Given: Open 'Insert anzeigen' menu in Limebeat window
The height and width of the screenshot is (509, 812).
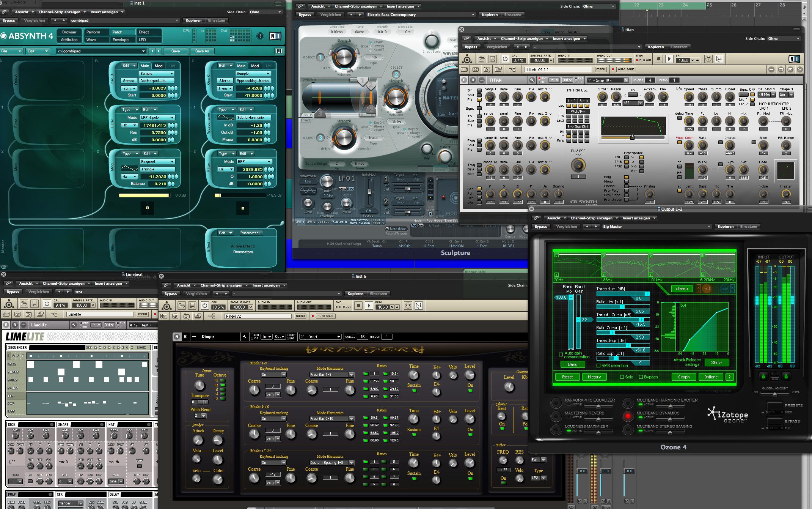Looking at the screenshot, I should [x=111, y=284].
